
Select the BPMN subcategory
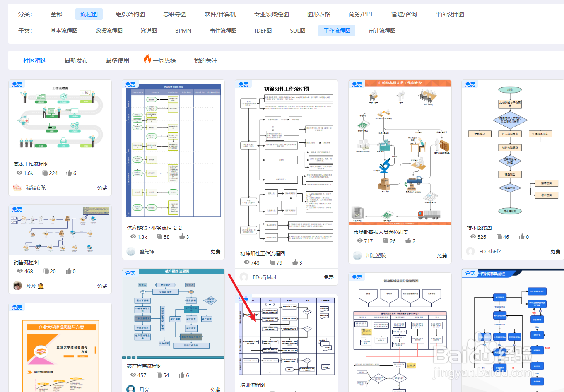[183, 30]
